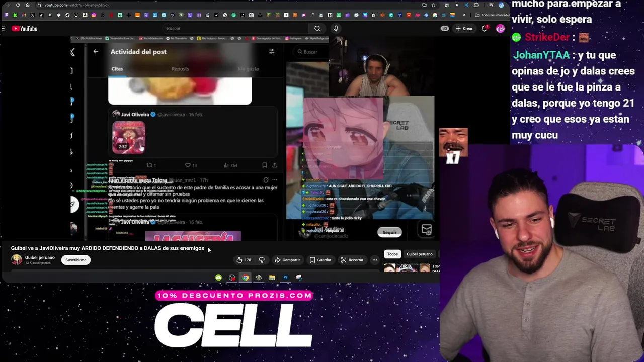Bookmark Javi Oliveira's quoted post
The image size is (644, 362).
click(264, 165)
